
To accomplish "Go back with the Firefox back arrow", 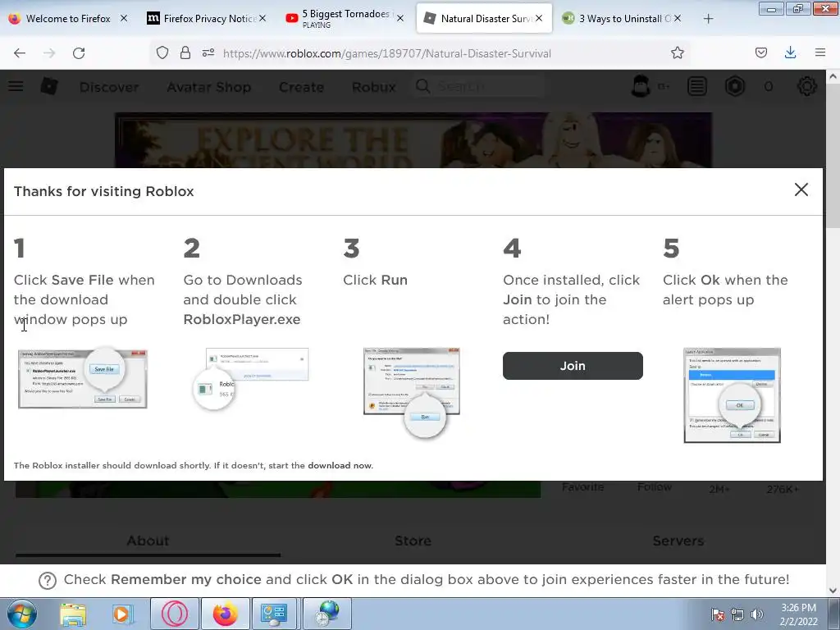I will [x=20, y=53].
